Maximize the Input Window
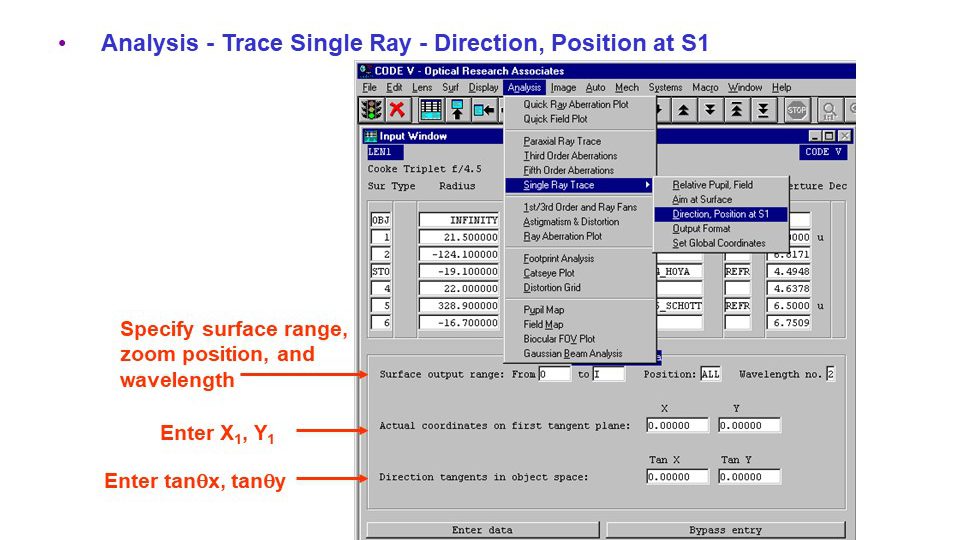 pos(829,136)
